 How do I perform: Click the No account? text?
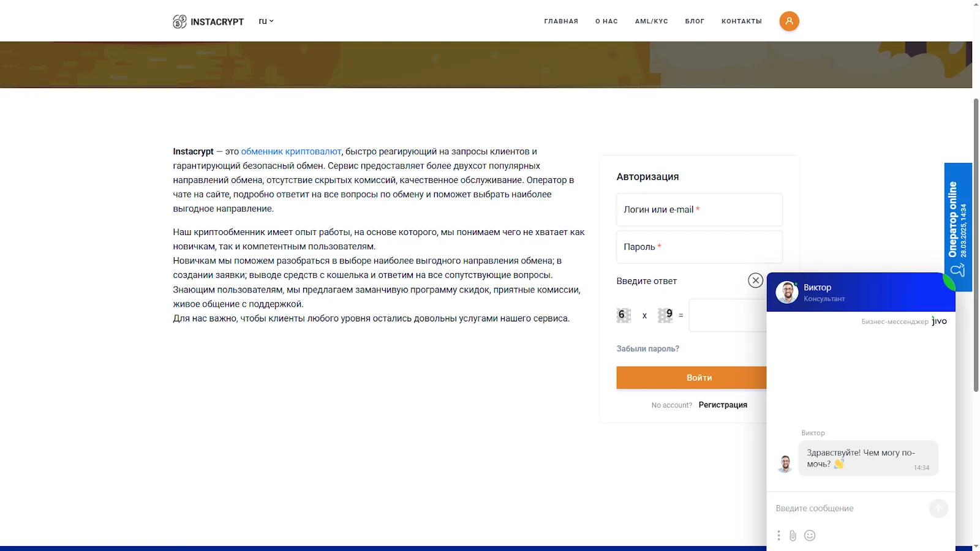coord(671,405)
